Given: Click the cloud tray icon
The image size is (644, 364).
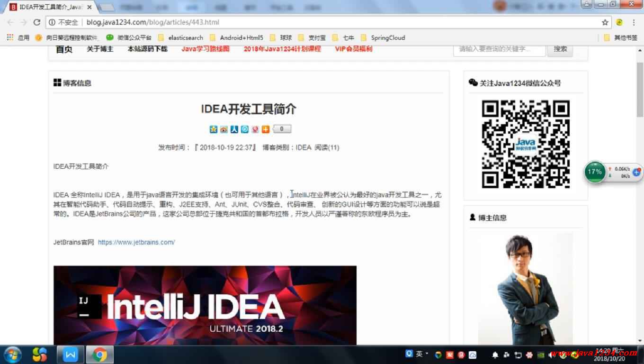Looking at the screenshot, I should point(473,355).
